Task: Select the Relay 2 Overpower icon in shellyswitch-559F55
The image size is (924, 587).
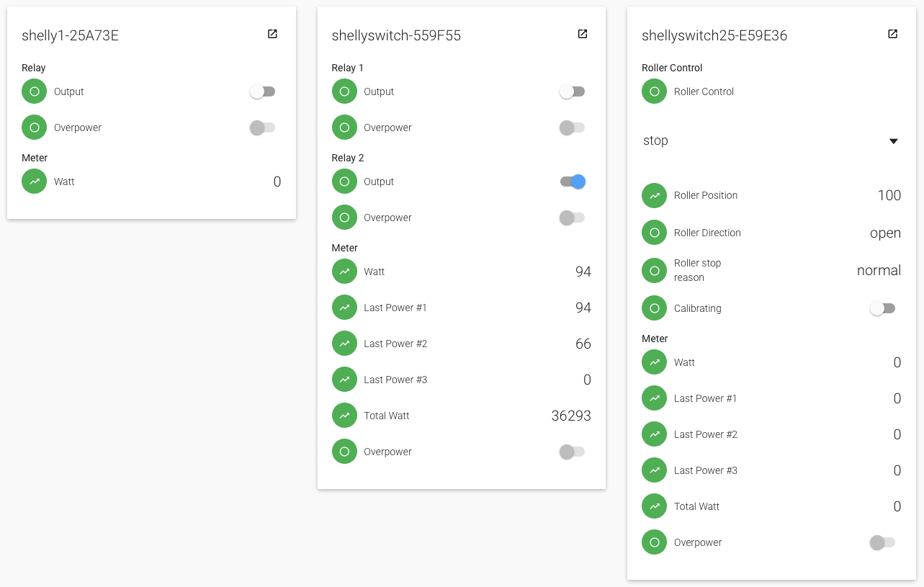Action: (x=344, y=218)
